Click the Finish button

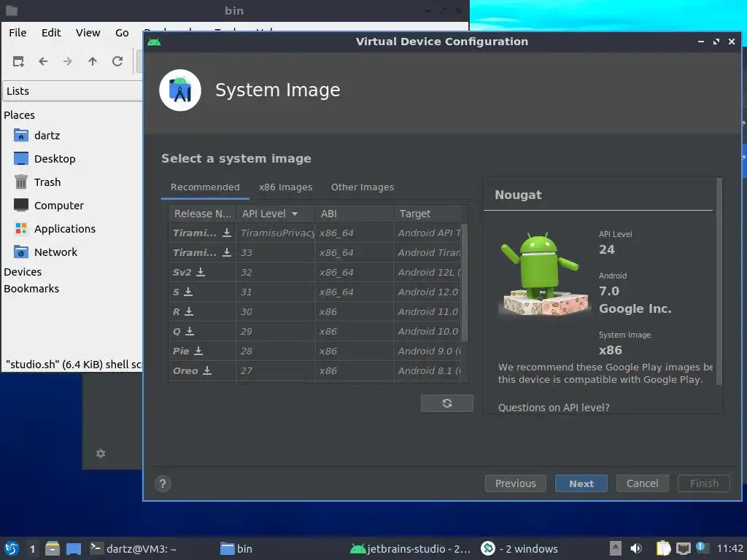tap(704, 483)
